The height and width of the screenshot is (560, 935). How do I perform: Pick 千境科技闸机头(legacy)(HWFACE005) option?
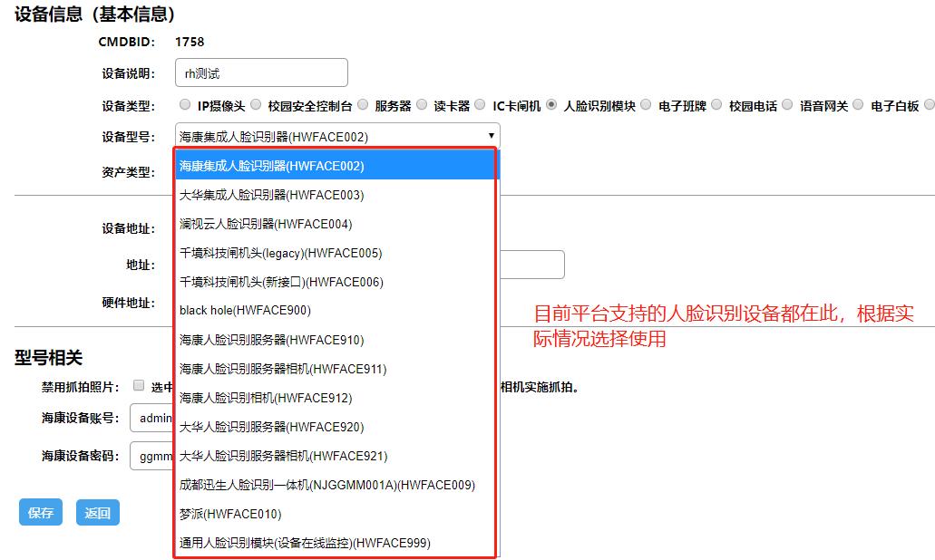tap(280, 253)
